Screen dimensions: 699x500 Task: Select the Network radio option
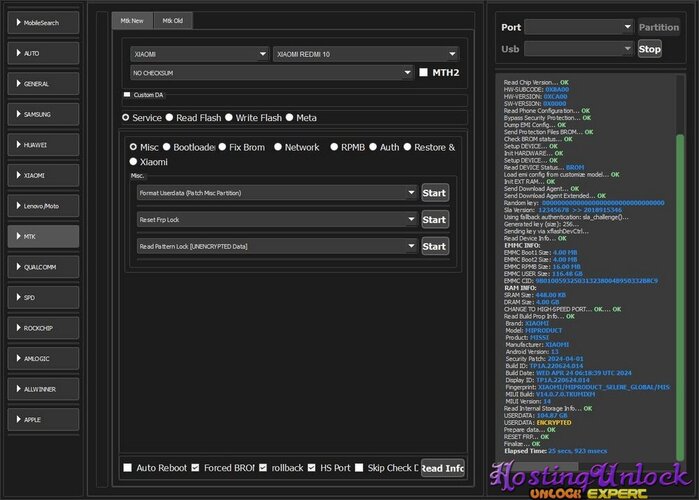(x=278, y=147)
